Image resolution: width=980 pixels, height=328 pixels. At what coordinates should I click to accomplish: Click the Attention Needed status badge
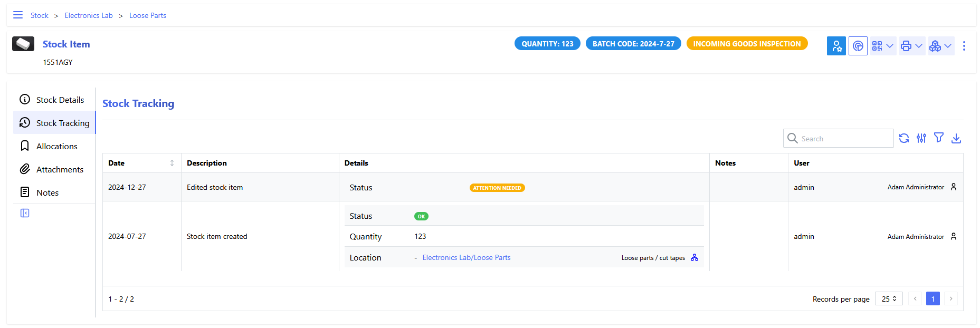(x=497, y=188)
